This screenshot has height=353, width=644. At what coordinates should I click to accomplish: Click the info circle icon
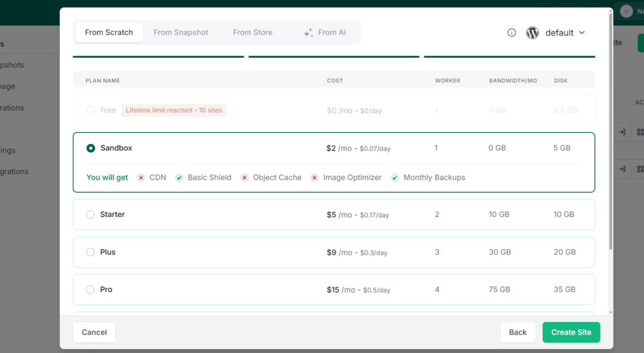511,33
